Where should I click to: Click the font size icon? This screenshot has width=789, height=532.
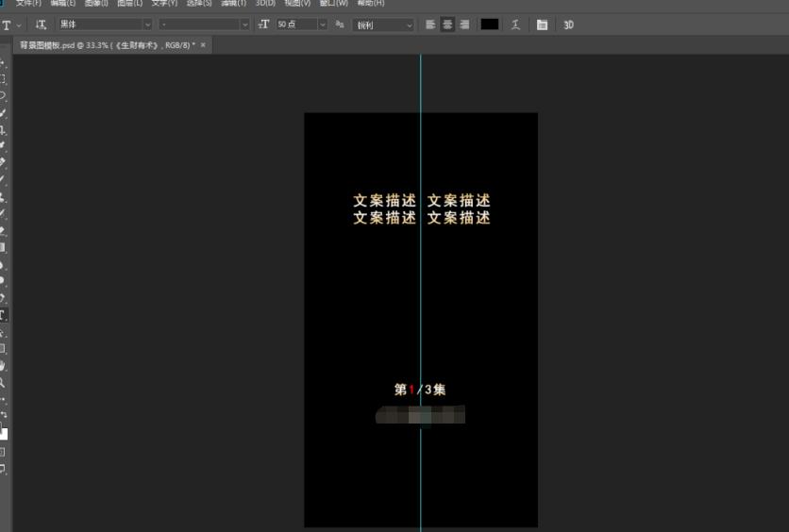click(x=263, y=25)
